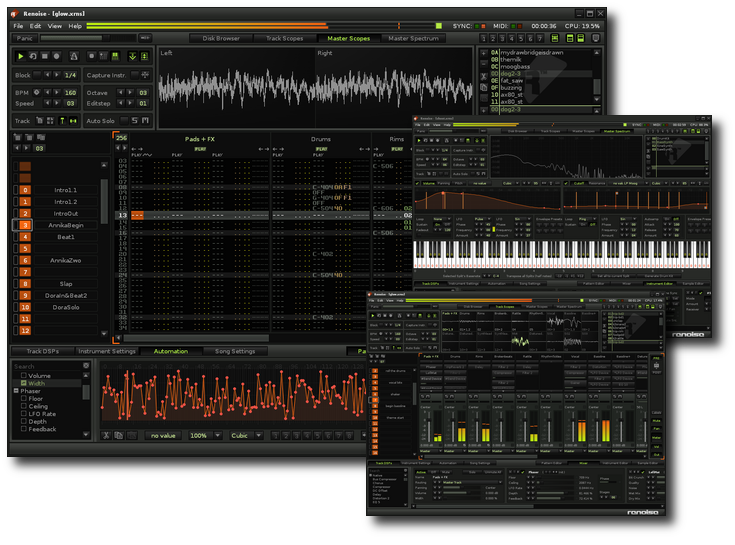The width and height of the screenshot is (735, 545).
Task: Select view preset 7 button in top bar
Action: pos(540,38)
